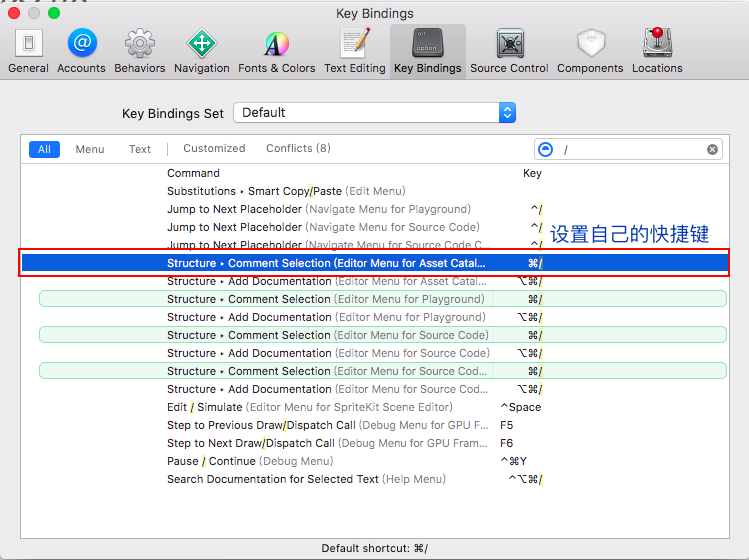Switch to the Menu filter tab
Image resolution: width=749 pixels, height=560 pixels.
(90, 149)
